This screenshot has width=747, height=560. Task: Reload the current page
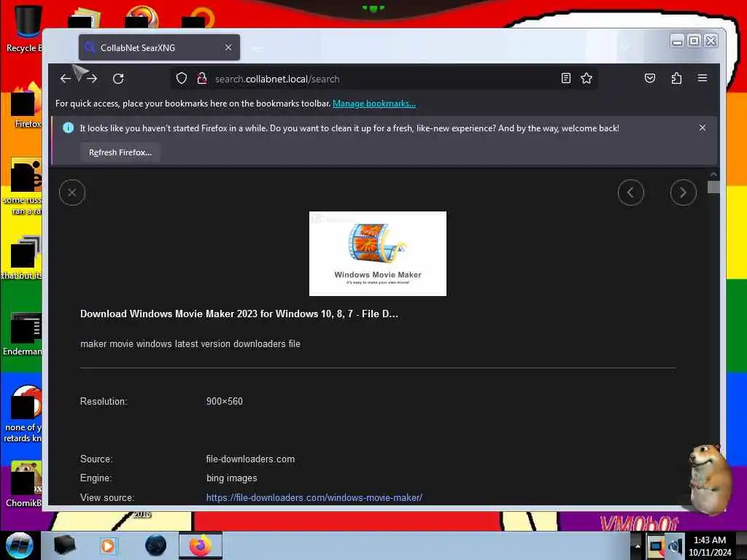118,79
